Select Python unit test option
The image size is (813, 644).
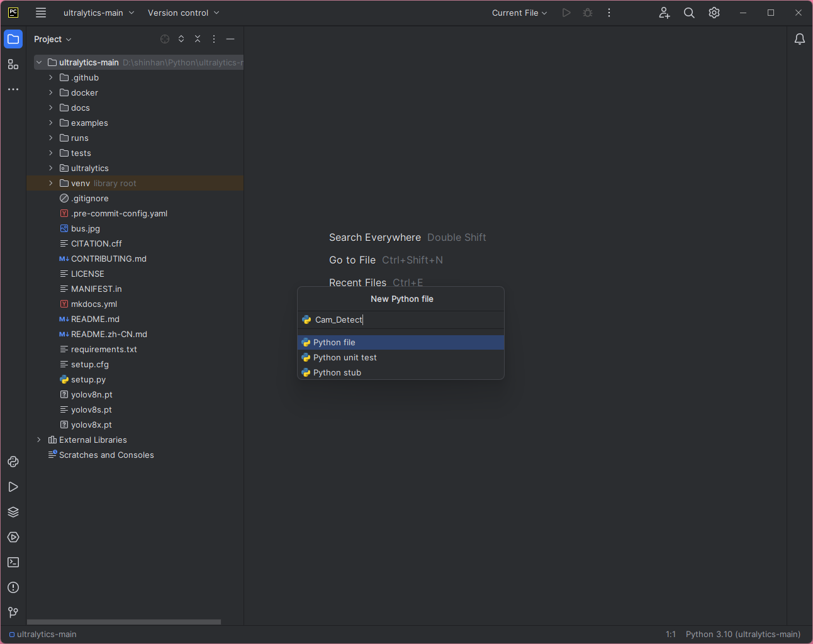pos(401,357)
